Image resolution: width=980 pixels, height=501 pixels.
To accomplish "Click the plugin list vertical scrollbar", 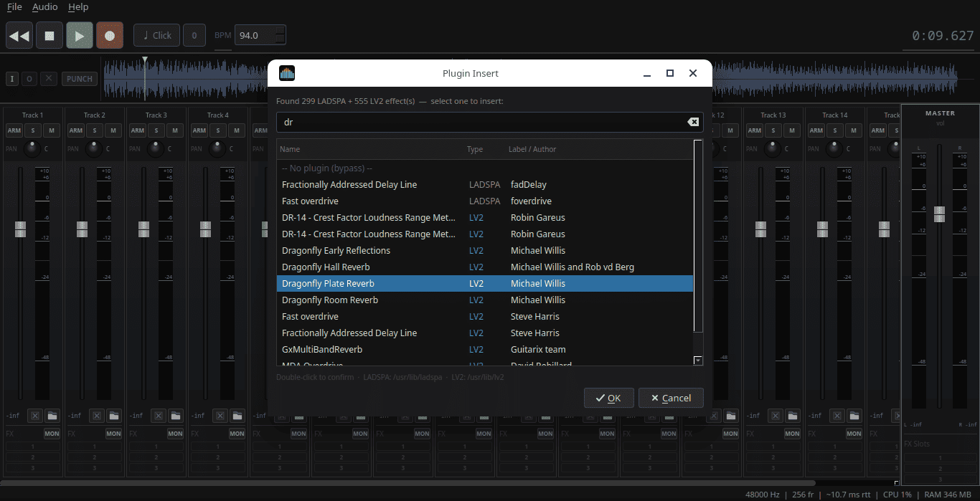I will [698, 237].
